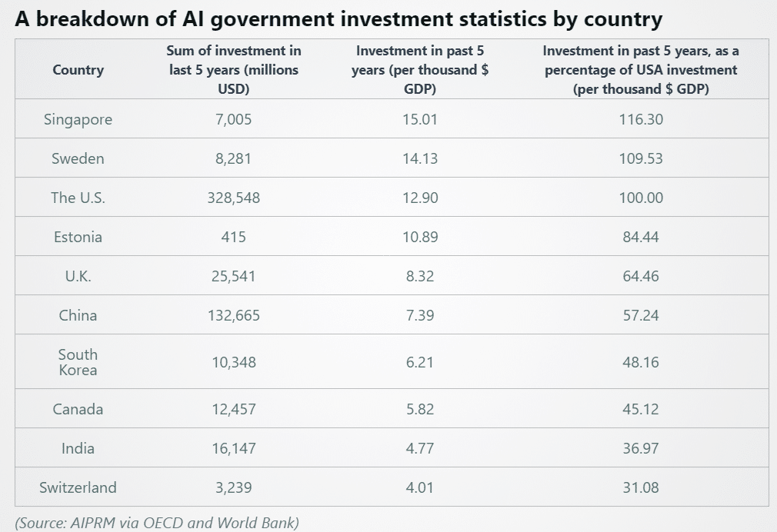Click the per thousand $ GDP column header

tap(420, 70)
